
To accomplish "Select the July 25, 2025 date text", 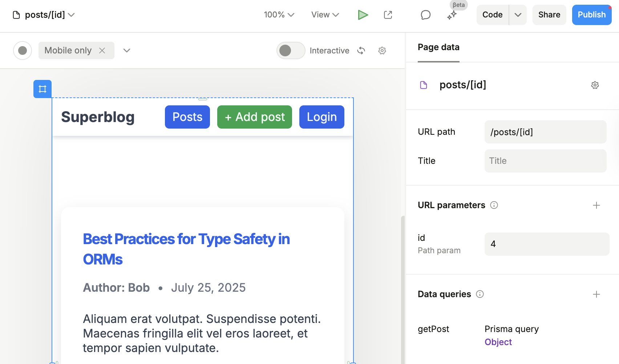I will click(x=208, y=288).
